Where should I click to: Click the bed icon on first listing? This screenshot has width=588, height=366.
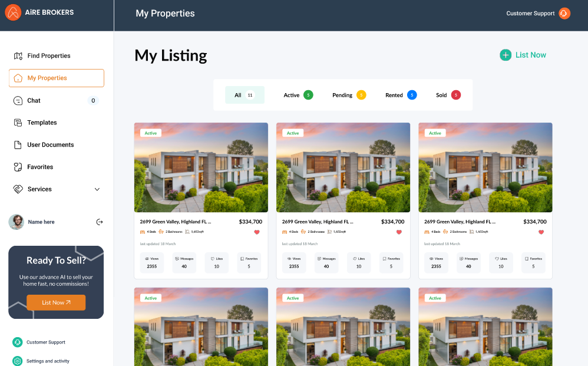(x=143, y=232)
